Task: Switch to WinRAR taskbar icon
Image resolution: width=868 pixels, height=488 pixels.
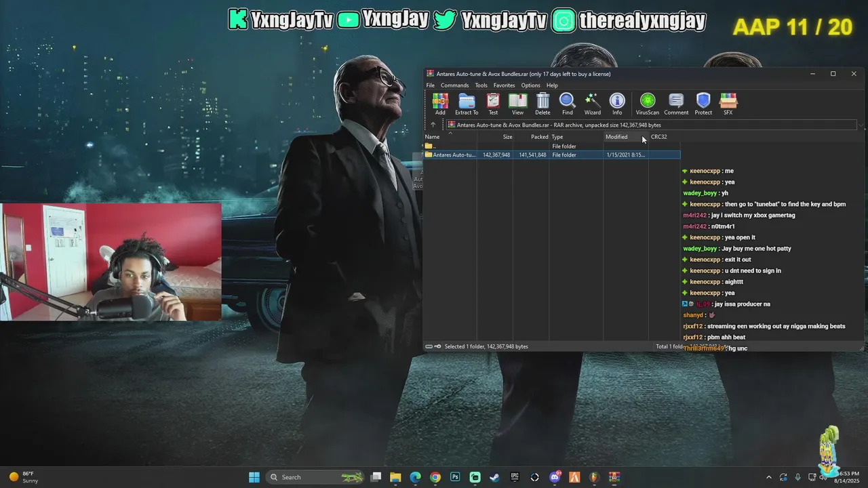Action: [x=614, y=477]
